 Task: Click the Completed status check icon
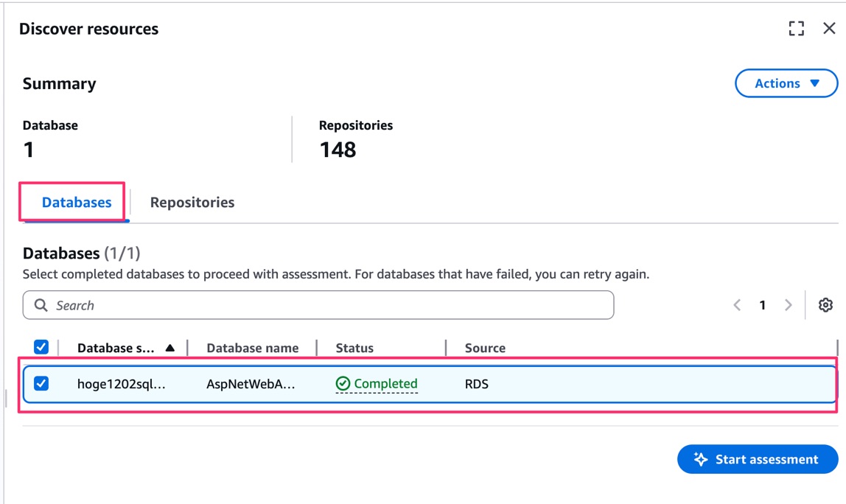[x=343, y=384]
